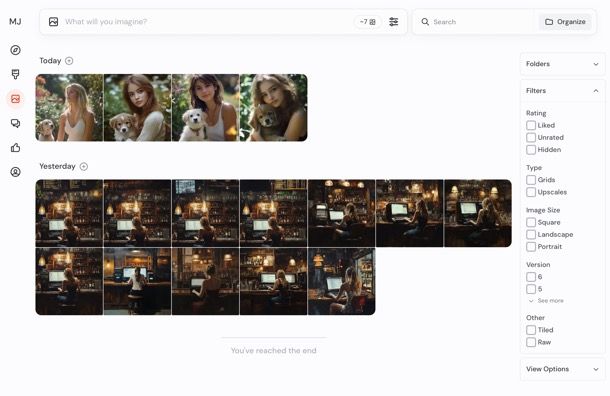Check the Square image size filter
The height and width of the screenshot is (396, 610).
531,222
